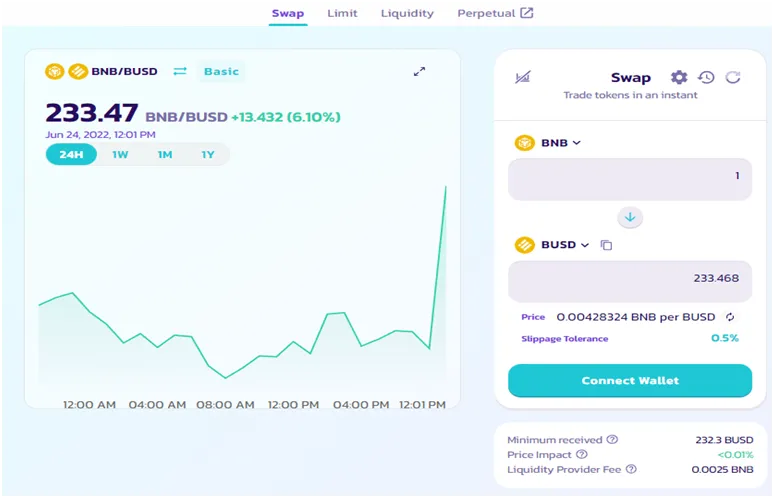This screenshot has height=498, width=774.
Task: Click the Connect Wallet button
Action: tap(630, 381)
